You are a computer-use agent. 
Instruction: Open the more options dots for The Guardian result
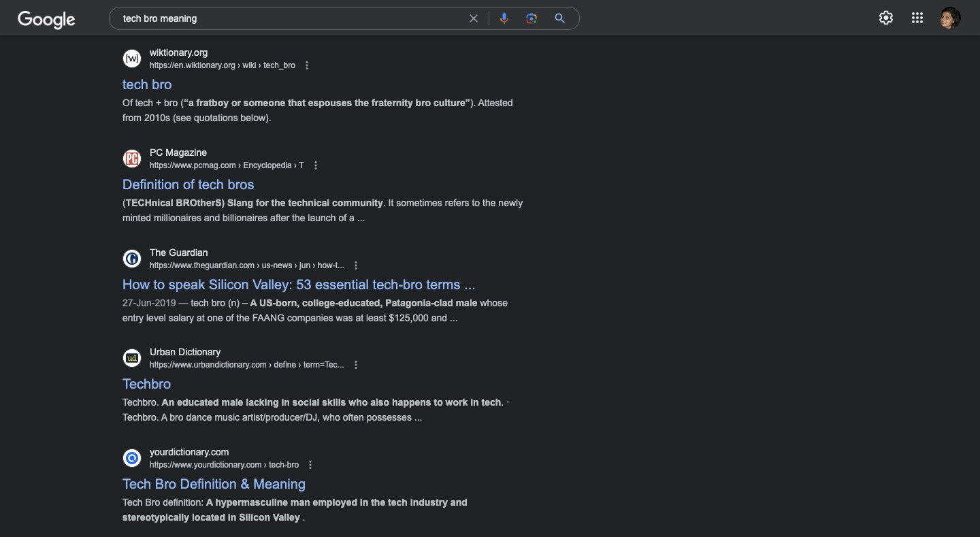click(355, 265)
